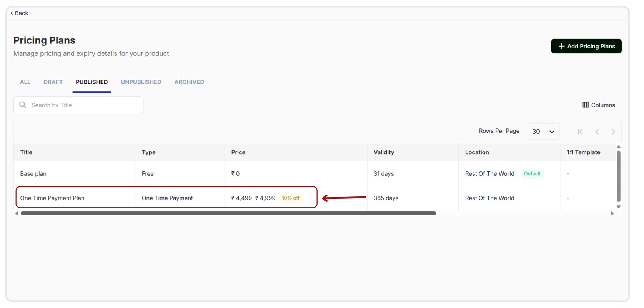Click the horizontal scrollbar right arrow
Screen dimensions: 644x308
tap(612, 213)
